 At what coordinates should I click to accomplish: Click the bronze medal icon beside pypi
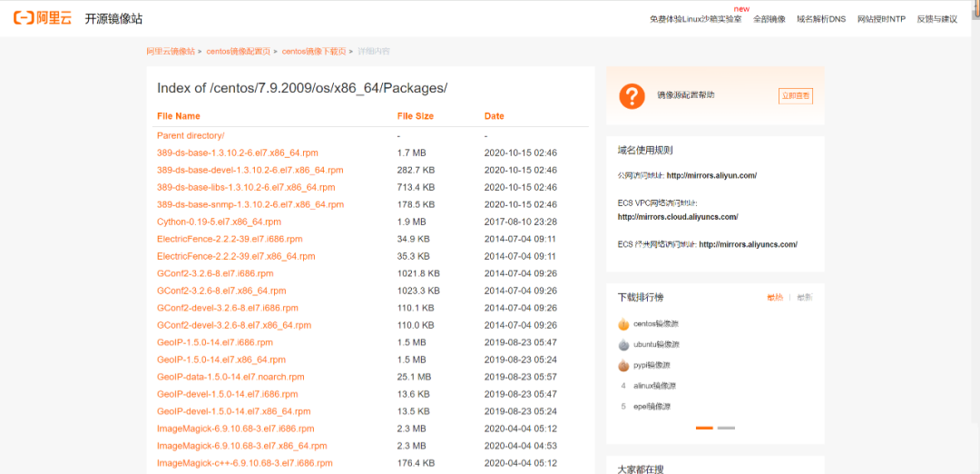(x=623, y=365)
